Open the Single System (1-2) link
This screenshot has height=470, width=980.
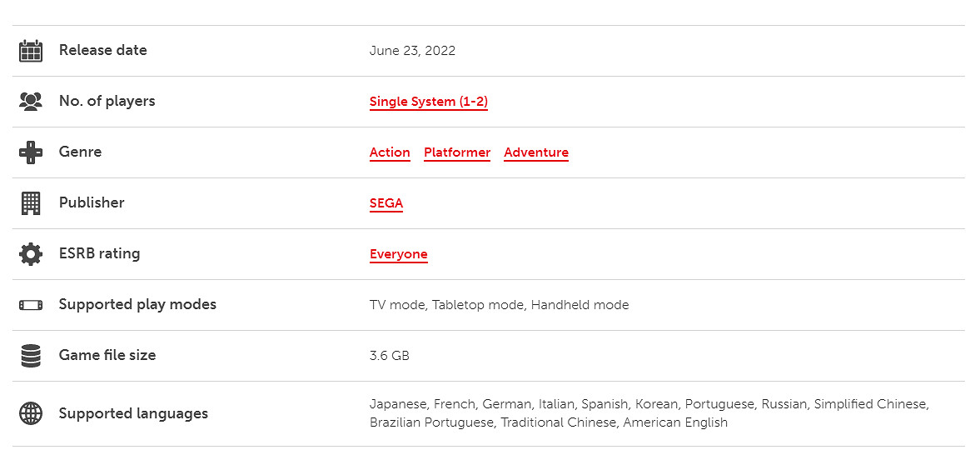428,102
